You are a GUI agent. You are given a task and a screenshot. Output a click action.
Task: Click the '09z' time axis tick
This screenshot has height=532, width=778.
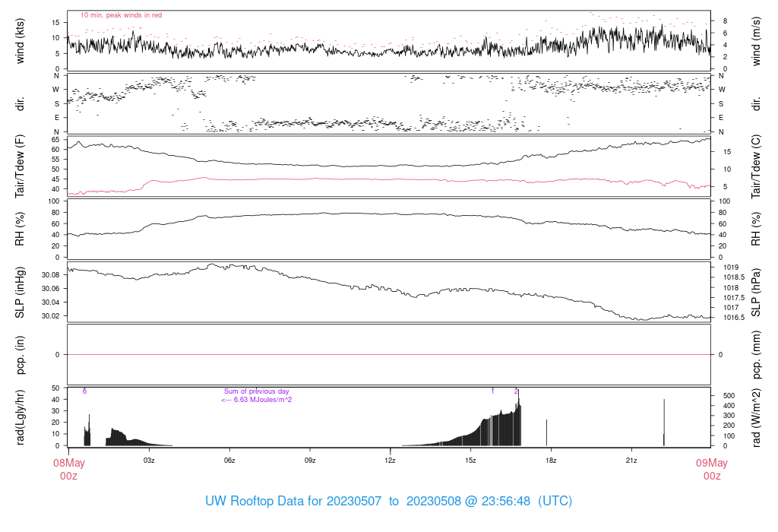(x=310, y=461)
